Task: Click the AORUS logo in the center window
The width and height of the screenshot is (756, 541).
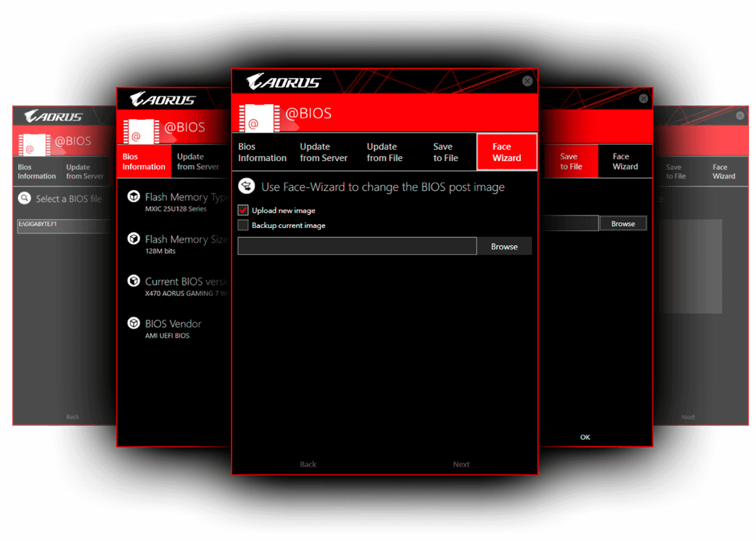Action: 283,82
